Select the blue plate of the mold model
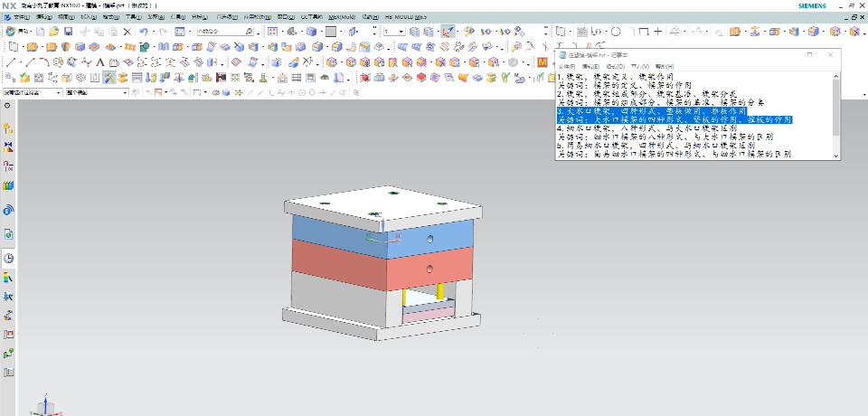The height and width of the screenshot is (416, 868). (x=382, y=237)
